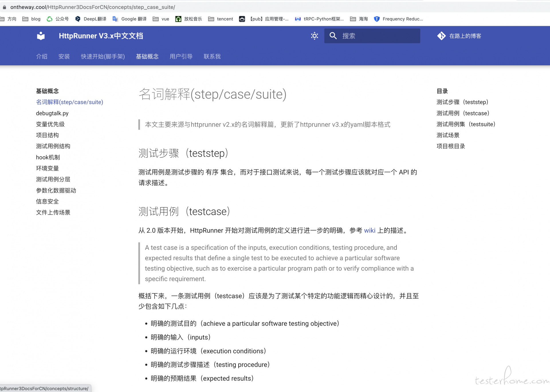Open the 【pub】应用管理 bookmark
550x392 pixels.
click(264, 19)
